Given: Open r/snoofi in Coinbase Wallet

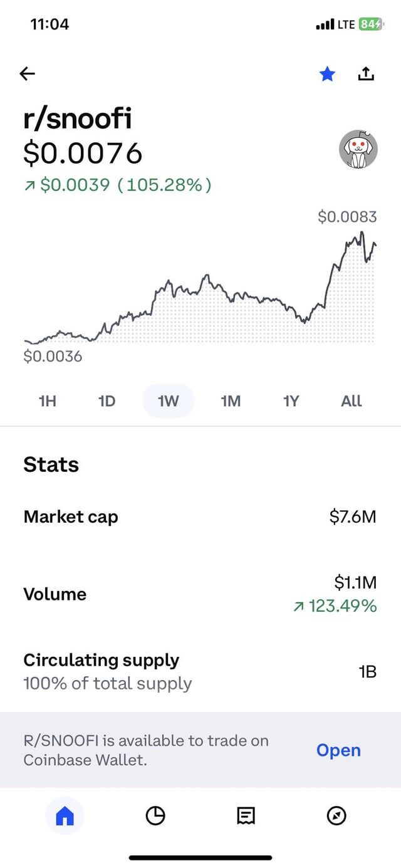Looking at the screenshot, I should tap(338, 750).
